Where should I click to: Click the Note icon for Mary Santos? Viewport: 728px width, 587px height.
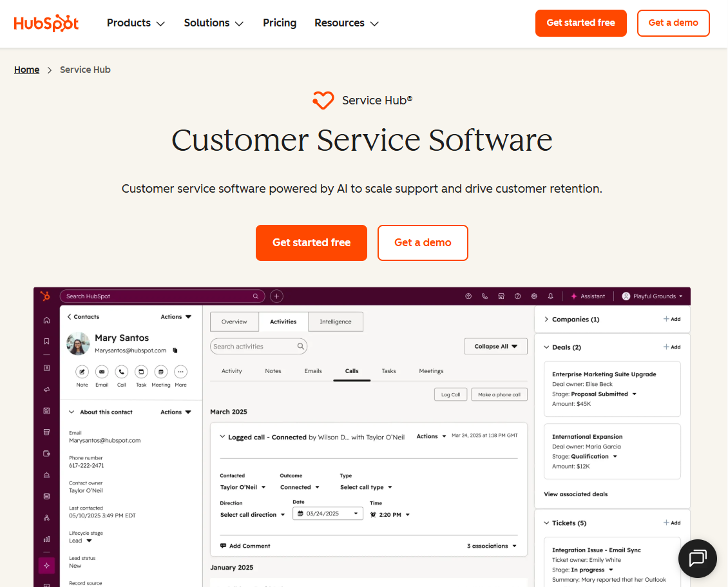[82, 372]
